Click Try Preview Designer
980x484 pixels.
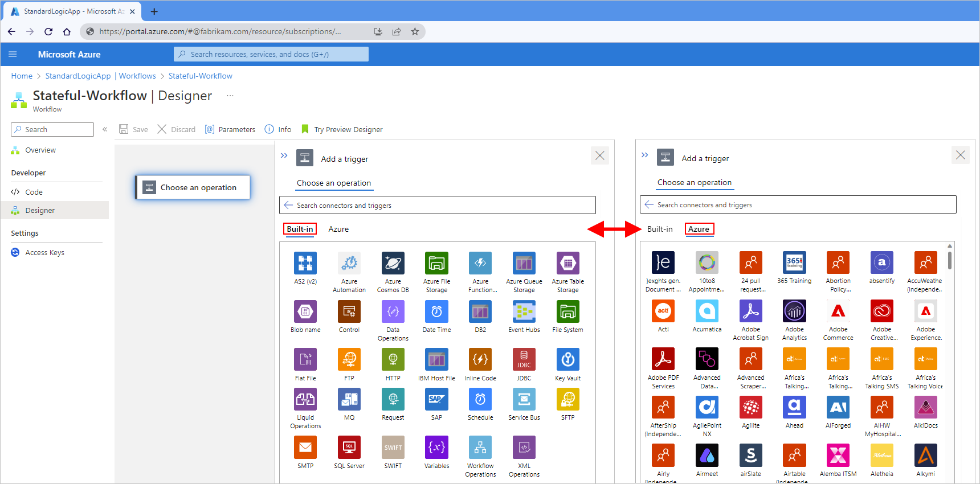341,129
